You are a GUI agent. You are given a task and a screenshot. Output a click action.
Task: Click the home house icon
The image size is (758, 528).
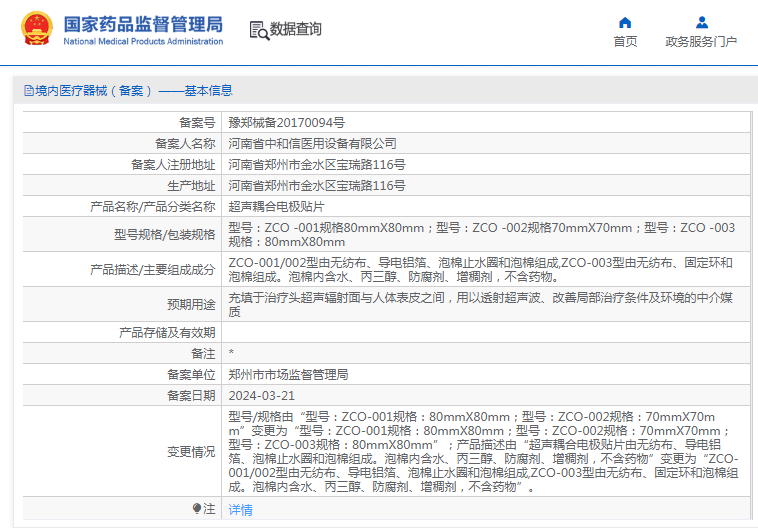pyautogui.click(x=625, y=22)
